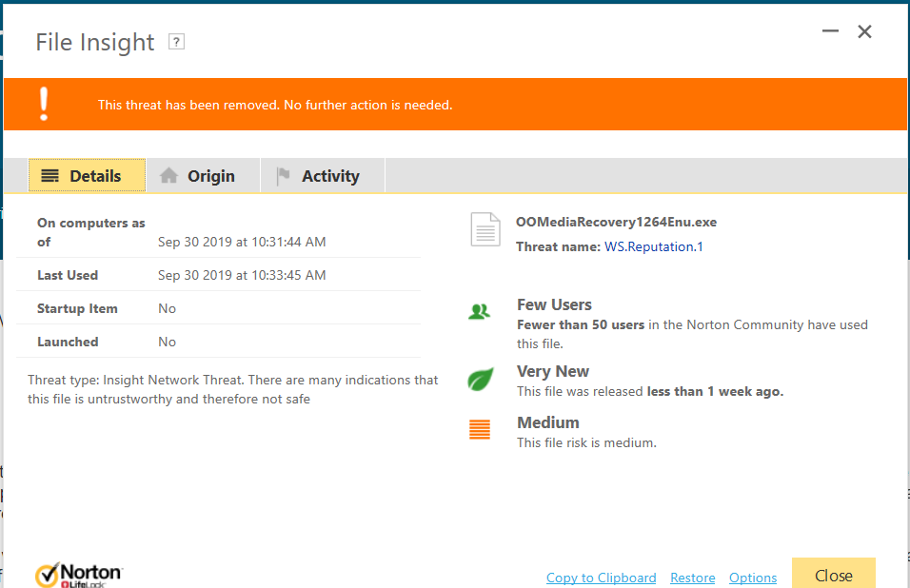Click the green leaf Very New icon

point(480,380)
